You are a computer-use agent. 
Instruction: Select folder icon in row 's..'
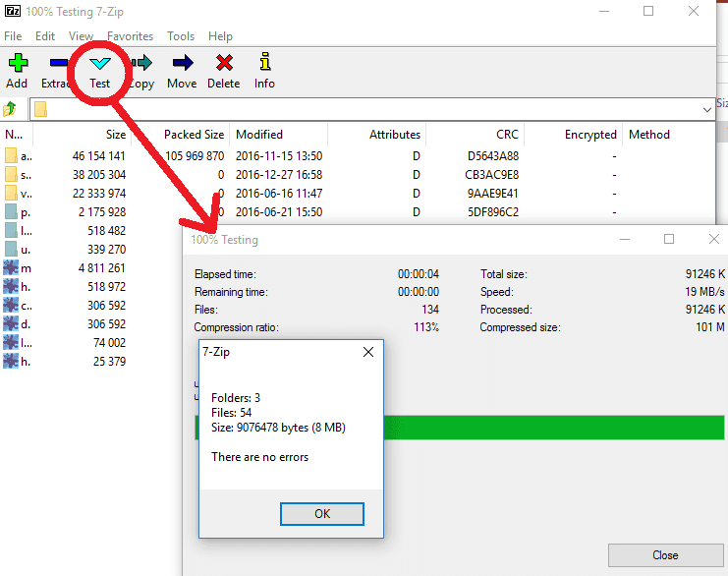point(11,174)
